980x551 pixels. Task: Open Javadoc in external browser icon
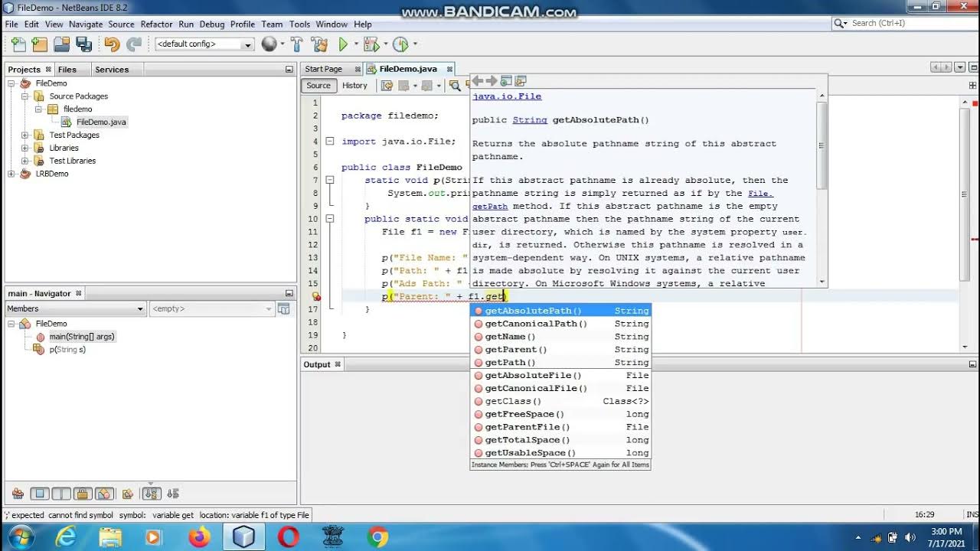point(506,81)
